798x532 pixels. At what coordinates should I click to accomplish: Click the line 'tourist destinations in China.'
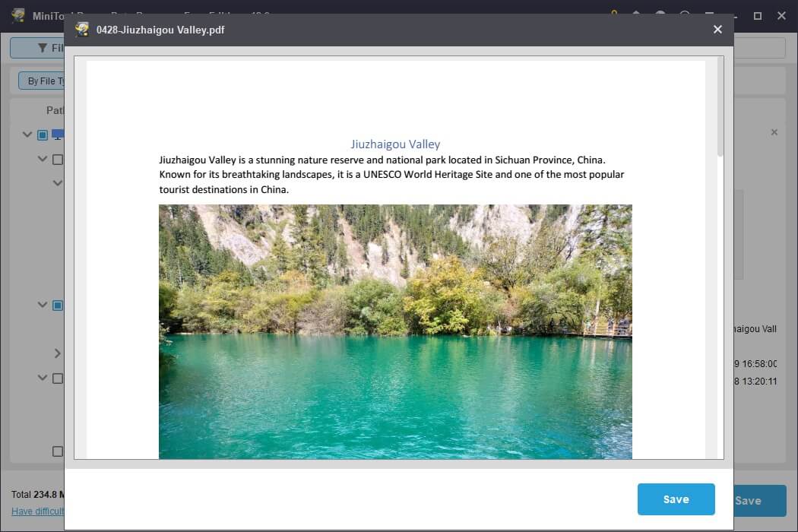pyautogui.click(x=224, y=189)
